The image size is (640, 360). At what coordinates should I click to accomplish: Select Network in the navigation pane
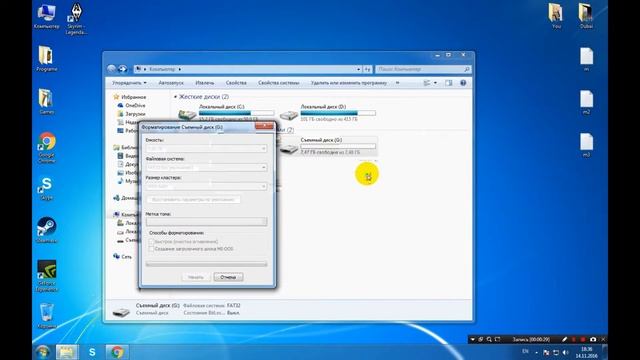point(123,257)
